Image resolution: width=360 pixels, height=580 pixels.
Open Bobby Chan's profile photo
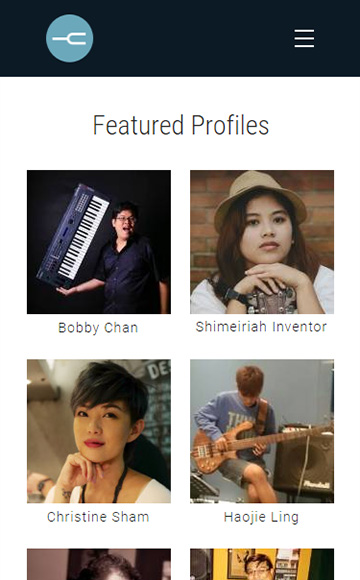(x=99, y=242)
